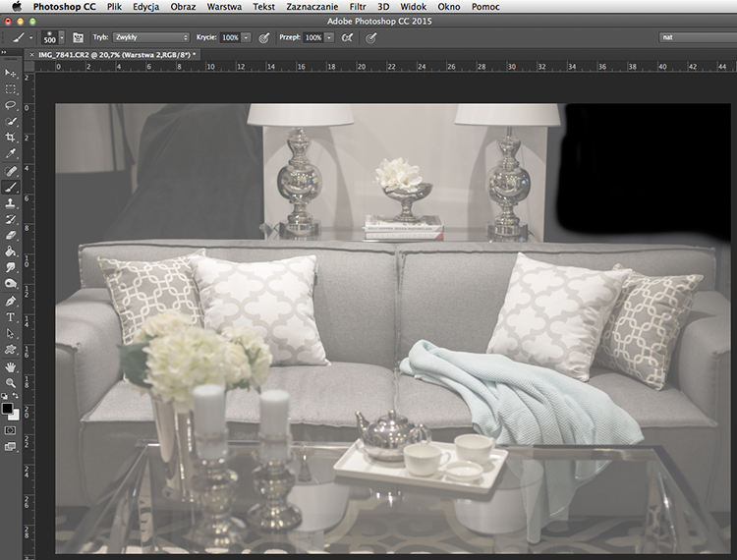Select the Pen tool
Viewport: 737px width, 560px height.
pos(11,302)
